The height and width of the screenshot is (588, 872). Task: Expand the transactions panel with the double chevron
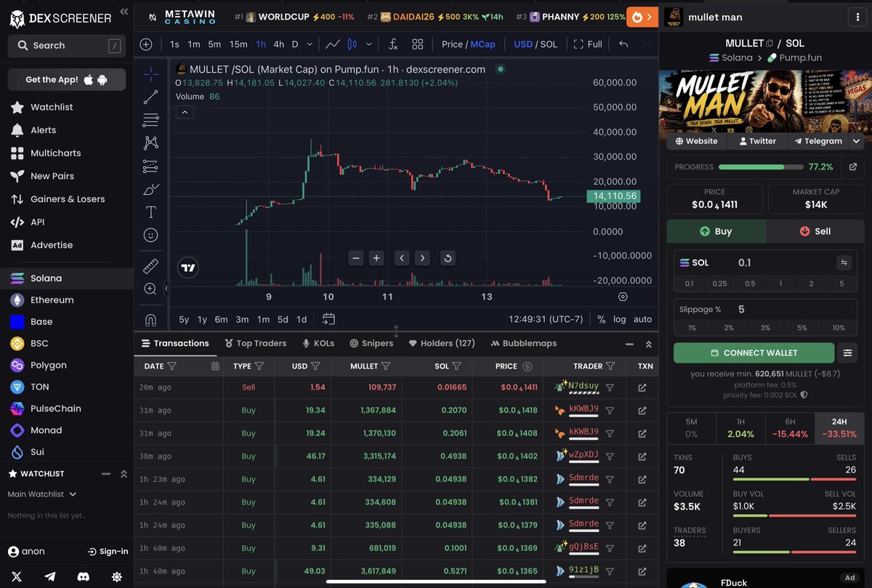(x=649, y=344)
